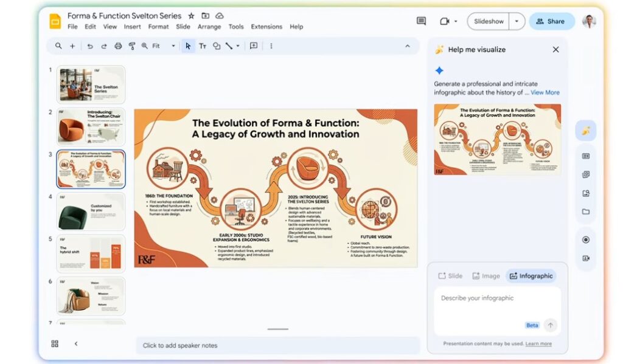623x364 pixels.
Task: Open the Fit zoom dropdown
Action: click(x=163, y=46)
